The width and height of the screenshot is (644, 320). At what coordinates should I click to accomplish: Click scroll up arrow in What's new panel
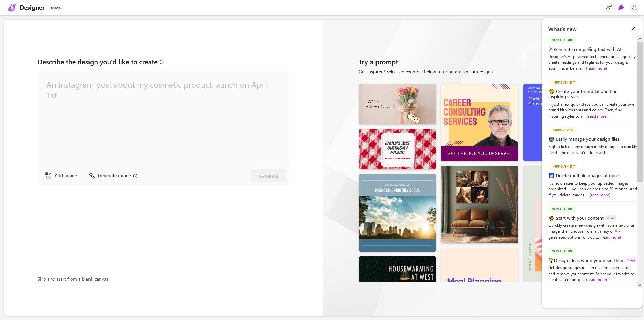click(640, 39)
